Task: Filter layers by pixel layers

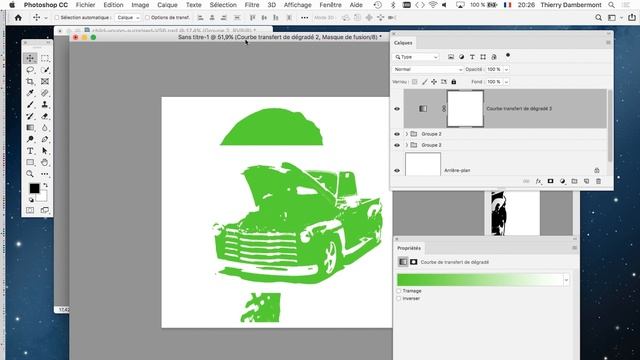Action: pyautogui.click(x=451, y=57)
